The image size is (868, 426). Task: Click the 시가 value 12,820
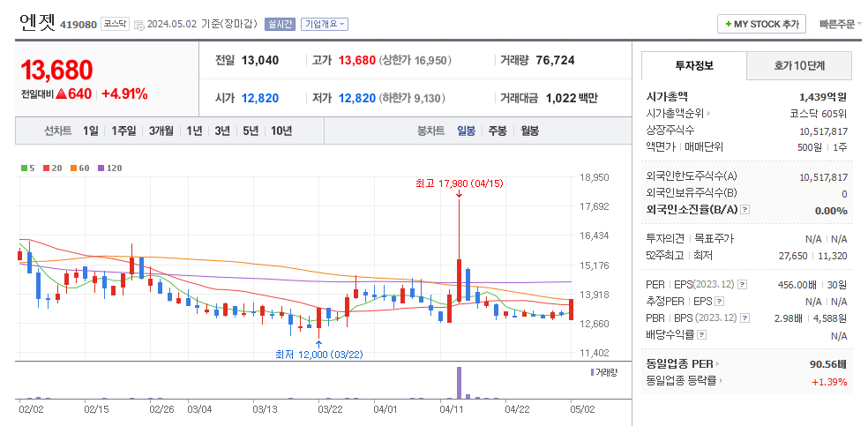click(260, 99)
